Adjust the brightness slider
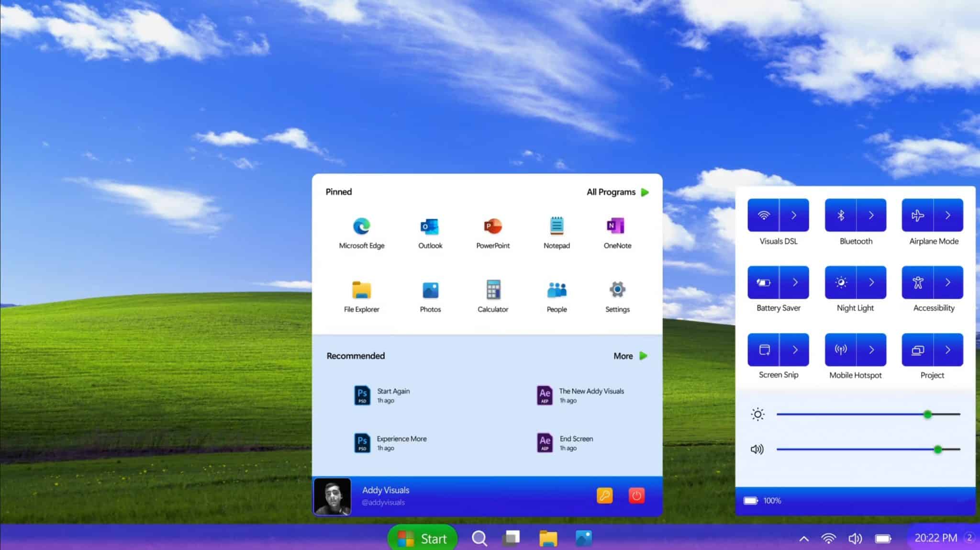Viewport: 980px width, 550px height. [x=928, y=415]
